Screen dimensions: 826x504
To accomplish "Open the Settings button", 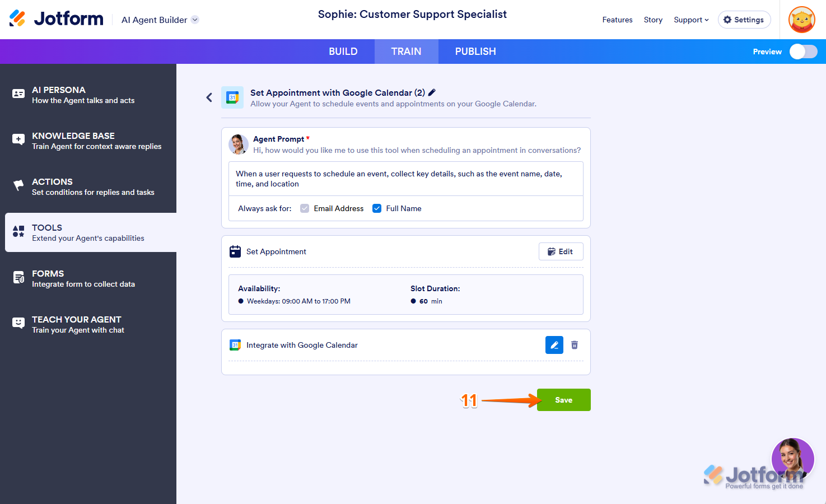I will [x=744, y=20].
